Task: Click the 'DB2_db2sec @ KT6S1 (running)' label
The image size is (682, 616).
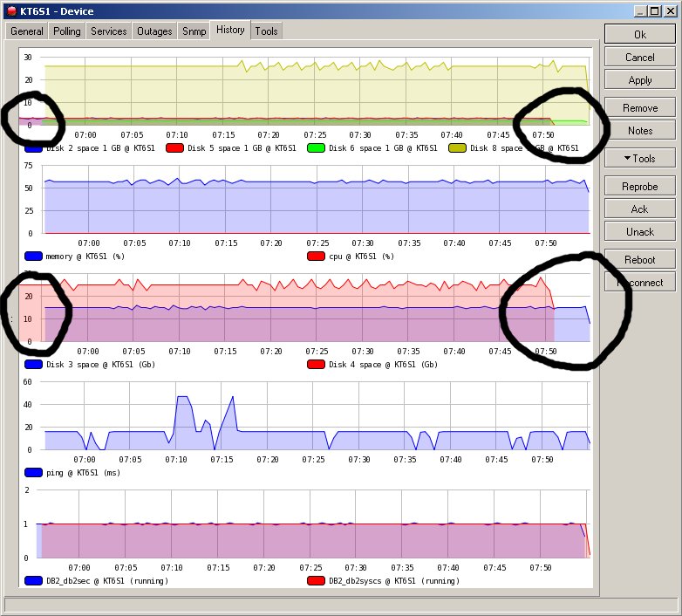Action: coord(107,581)
